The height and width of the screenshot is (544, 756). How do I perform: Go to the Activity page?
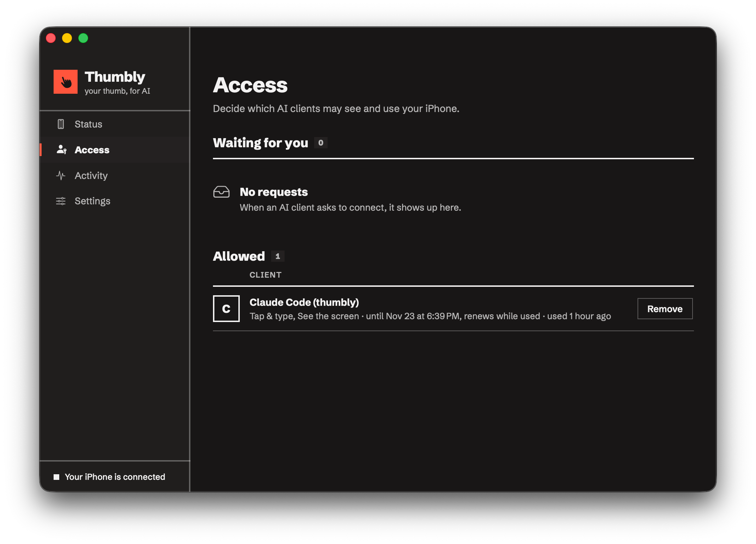click(x=115, y=175)
